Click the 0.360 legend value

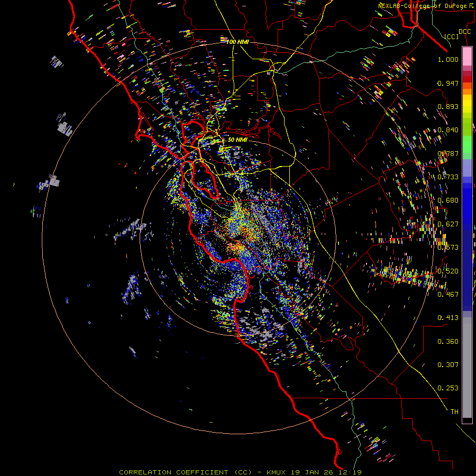click(x=448, y=342)
